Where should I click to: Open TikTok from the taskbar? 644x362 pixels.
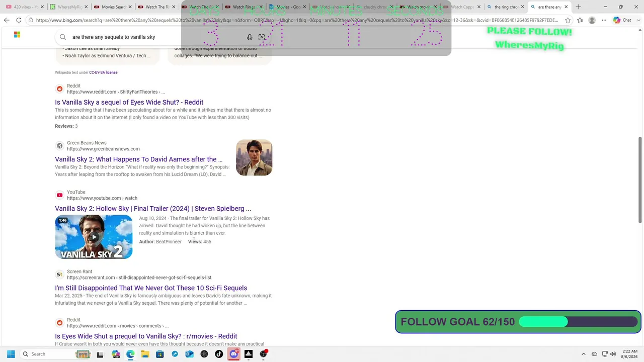click(219, 354)
